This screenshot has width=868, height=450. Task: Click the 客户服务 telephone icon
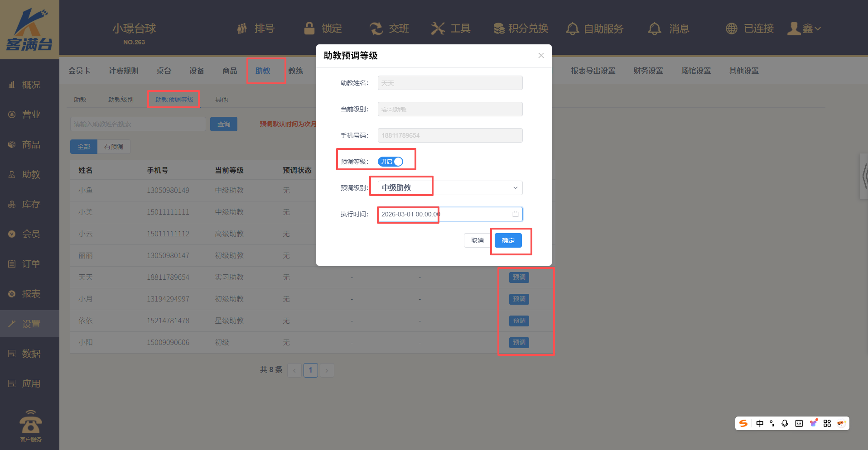(30, 422)
